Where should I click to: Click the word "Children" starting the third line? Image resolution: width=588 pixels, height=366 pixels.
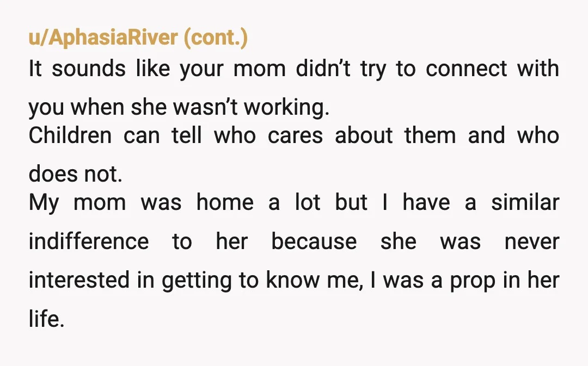click(x=70, y=135)
